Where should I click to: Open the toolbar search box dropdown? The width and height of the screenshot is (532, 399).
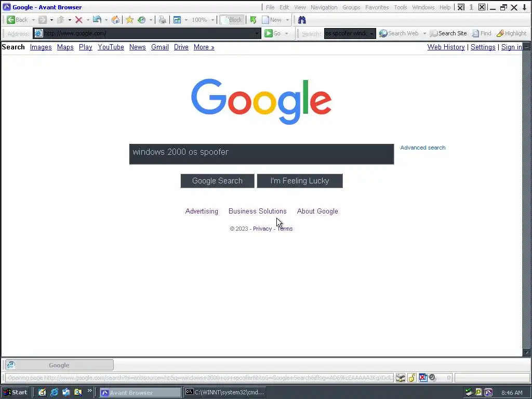click(372, 34)
